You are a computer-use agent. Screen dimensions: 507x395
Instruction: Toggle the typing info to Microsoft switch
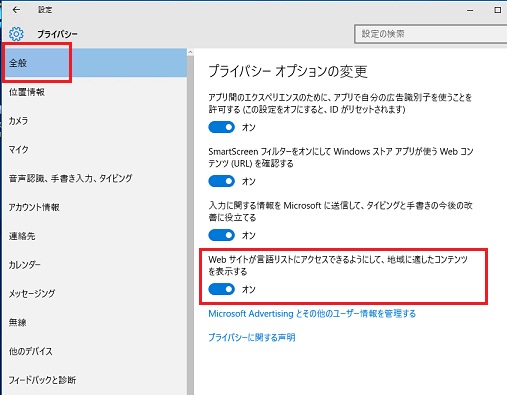coord(222,235)
